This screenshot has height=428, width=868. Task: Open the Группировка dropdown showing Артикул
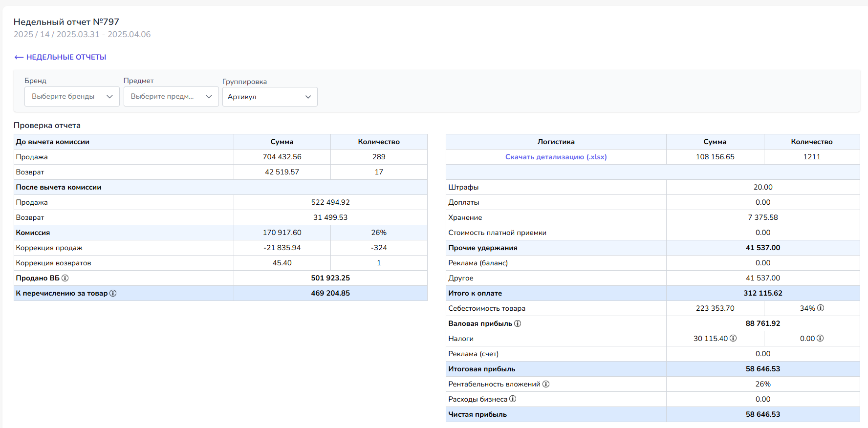269,97
